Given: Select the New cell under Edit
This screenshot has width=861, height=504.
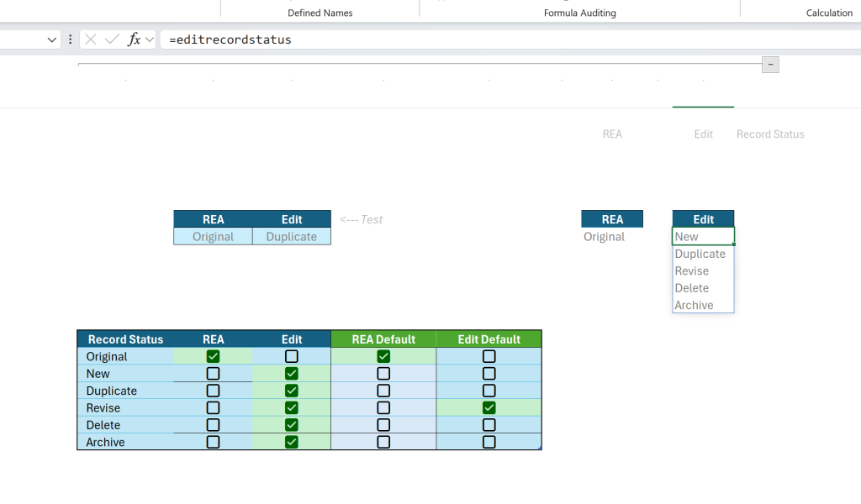Looking at the screenshot, I should 703,236.
